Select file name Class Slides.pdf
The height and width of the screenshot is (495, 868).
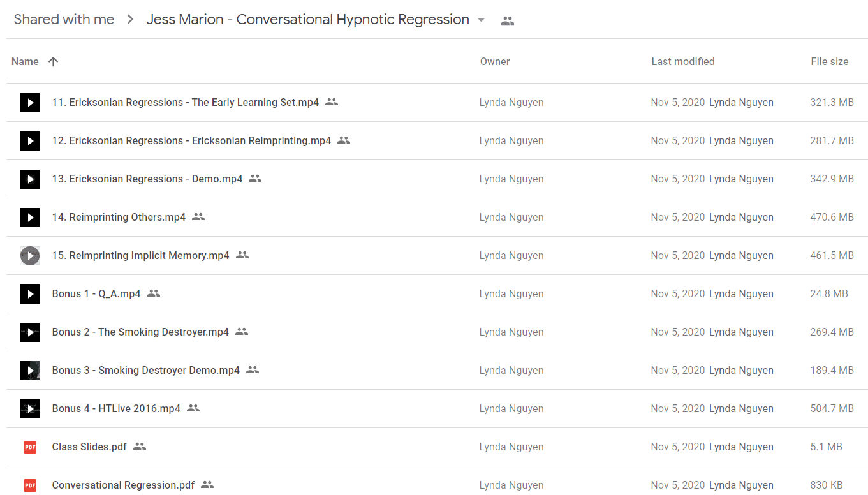pyautogui.click(x=89, y=447)
